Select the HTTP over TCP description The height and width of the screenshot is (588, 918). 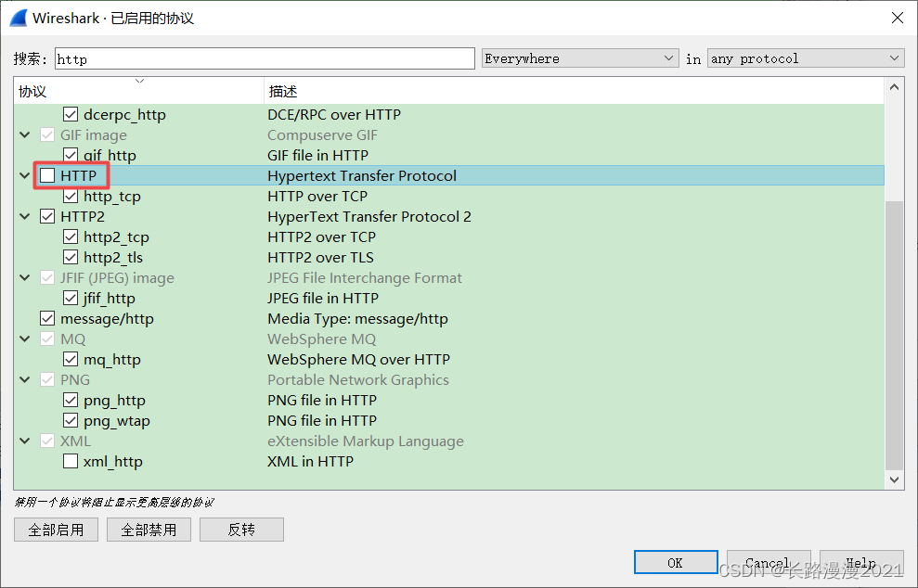317,196
